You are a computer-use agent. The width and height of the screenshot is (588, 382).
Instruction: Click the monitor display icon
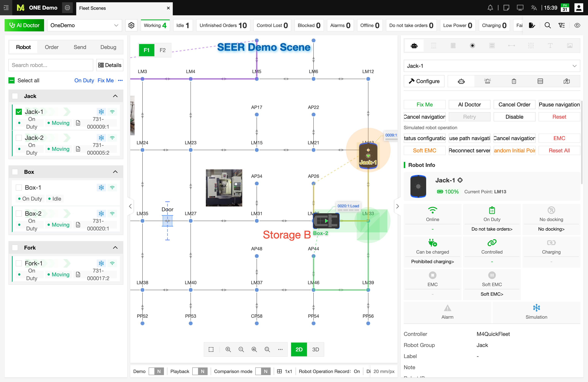coord(520,8)
